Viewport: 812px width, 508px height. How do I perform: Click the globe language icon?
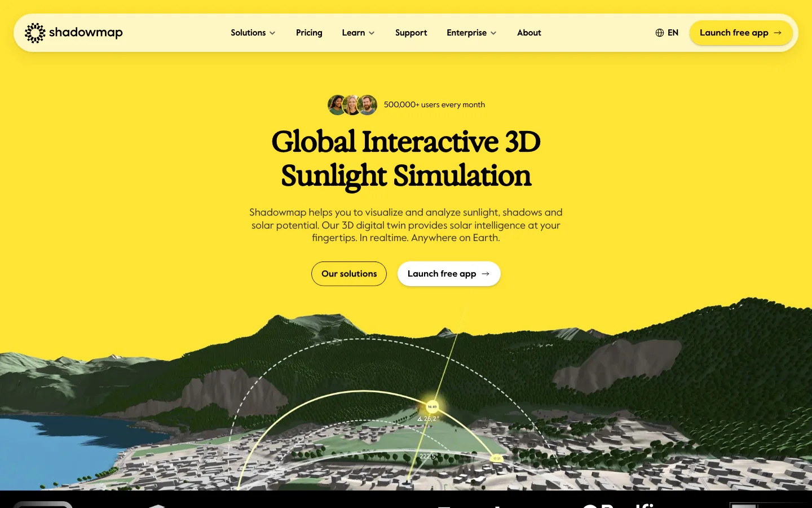pyautogui.click(x=659, y=33)
